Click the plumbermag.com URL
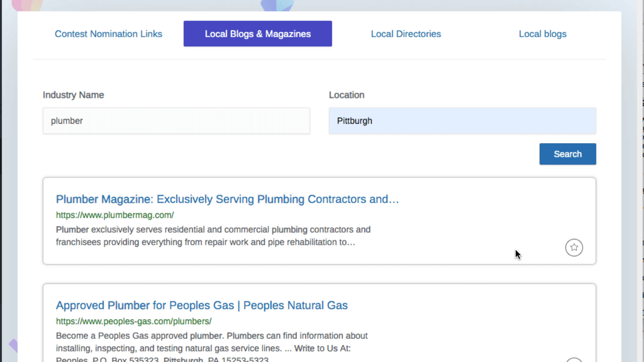Image resolution: width=644 pixels, height=362 pixels. click(115, 215)
